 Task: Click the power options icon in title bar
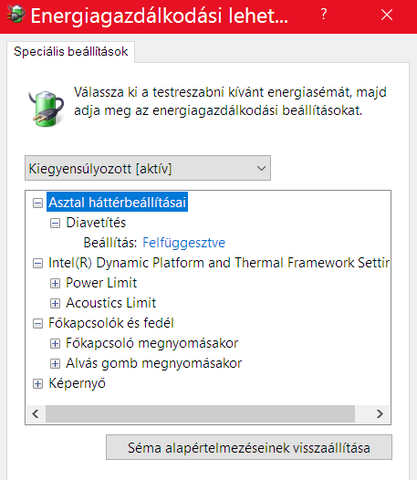pos(16,15)
